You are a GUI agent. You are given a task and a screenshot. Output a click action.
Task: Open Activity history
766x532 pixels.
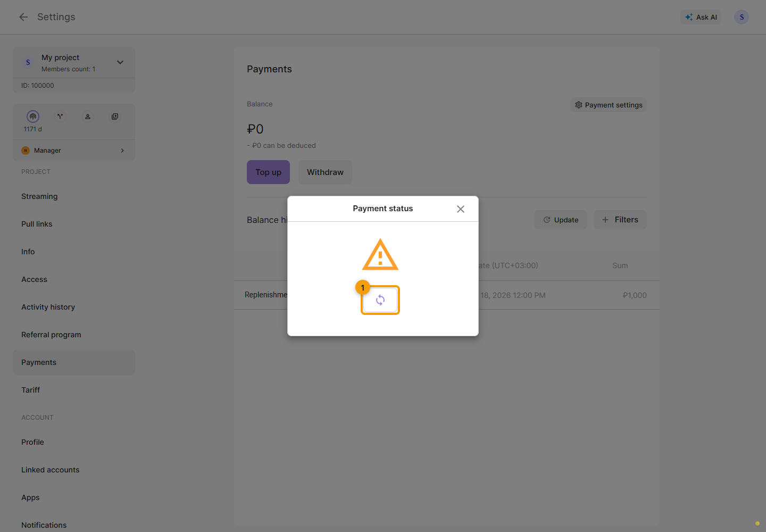(x=74, y=307)
